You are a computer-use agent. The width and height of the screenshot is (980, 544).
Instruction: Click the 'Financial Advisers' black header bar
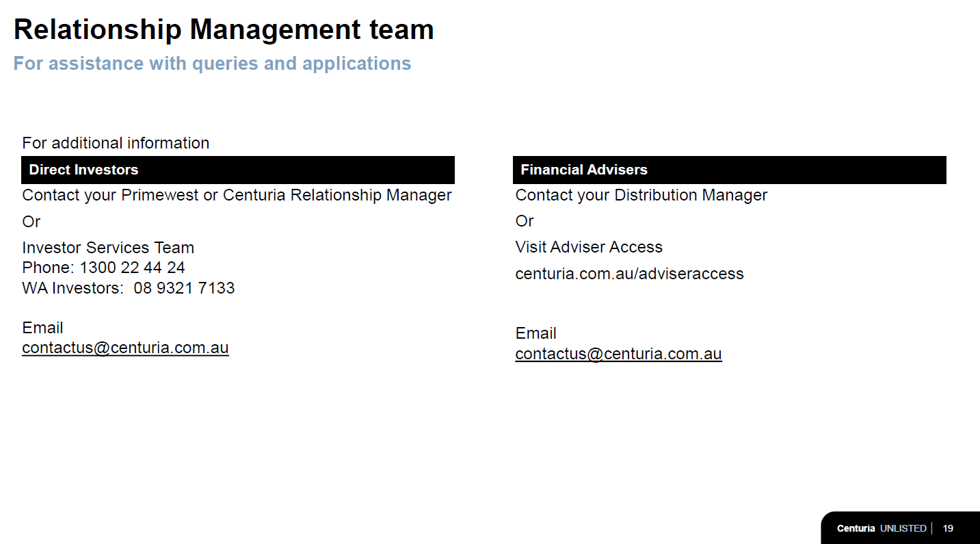729,170
